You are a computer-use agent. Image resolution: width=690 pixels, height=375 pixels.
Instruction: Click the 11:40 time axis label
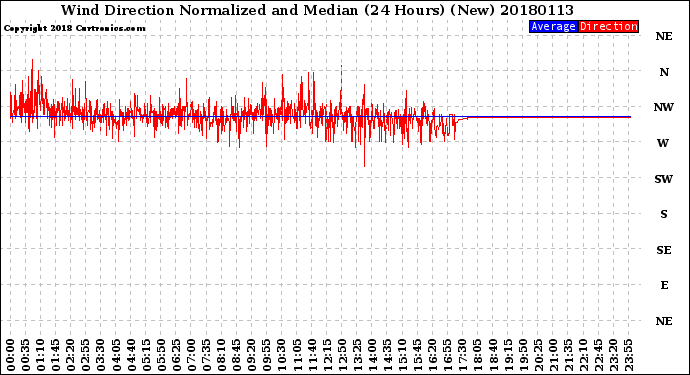(x=312, y=355)
